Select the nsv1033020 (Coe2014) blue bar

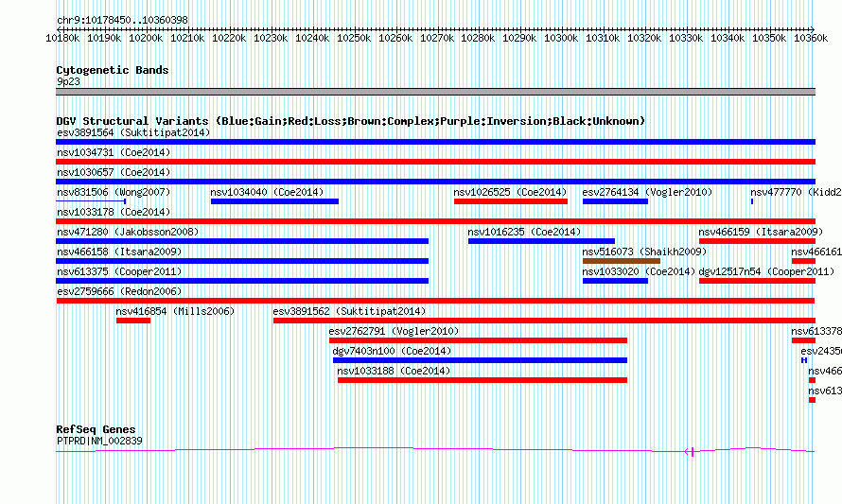(x=615, y=281)
